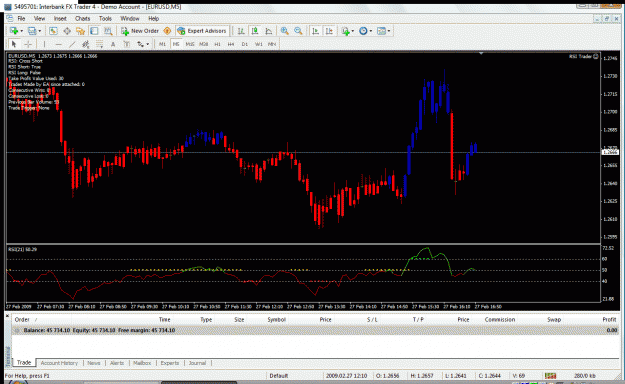Toggle Chart Shift option
Screen dimensions: 625x384
click(x=329, y=31)
